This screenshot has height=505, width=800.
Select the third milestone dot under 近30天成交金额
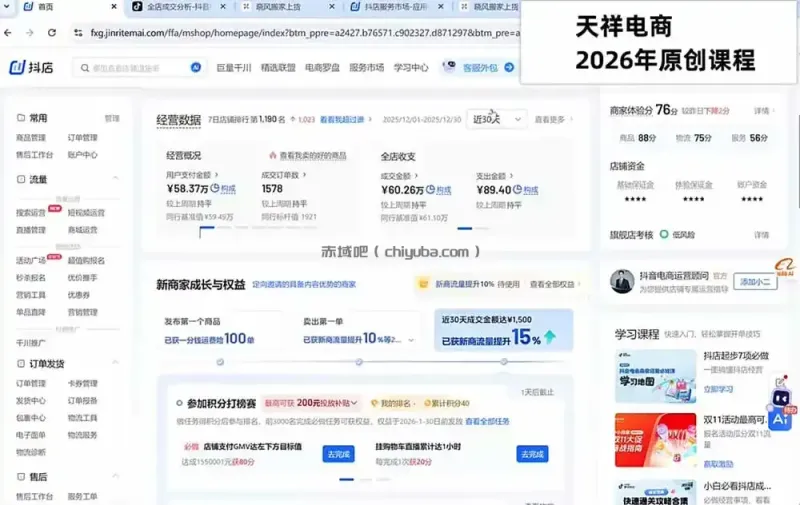[x=504, y=361]
